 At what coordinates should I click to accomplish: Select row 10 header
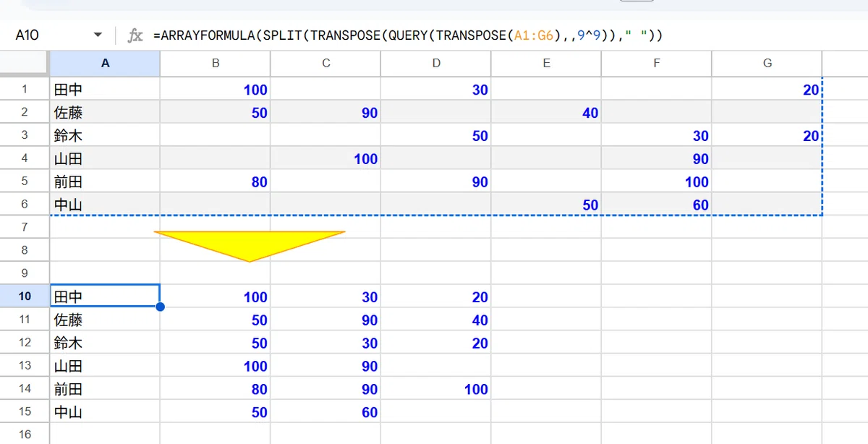click(x=25, y=296)
